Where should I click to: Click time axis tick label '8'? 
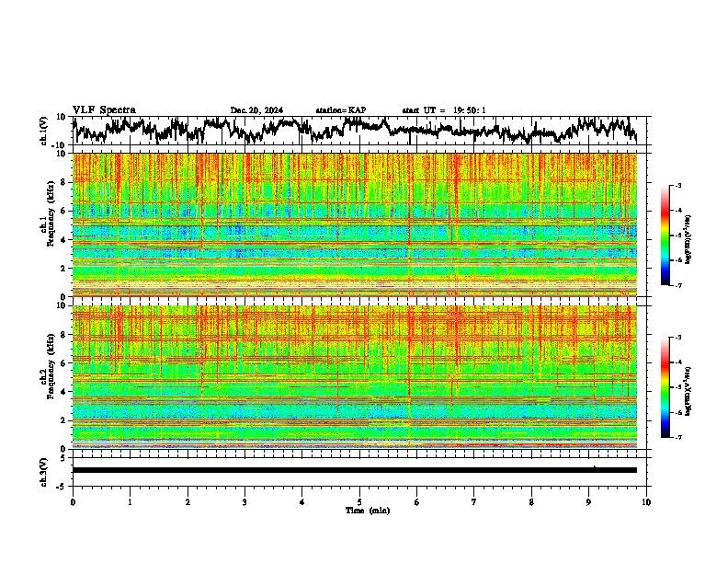pos(531,502)
